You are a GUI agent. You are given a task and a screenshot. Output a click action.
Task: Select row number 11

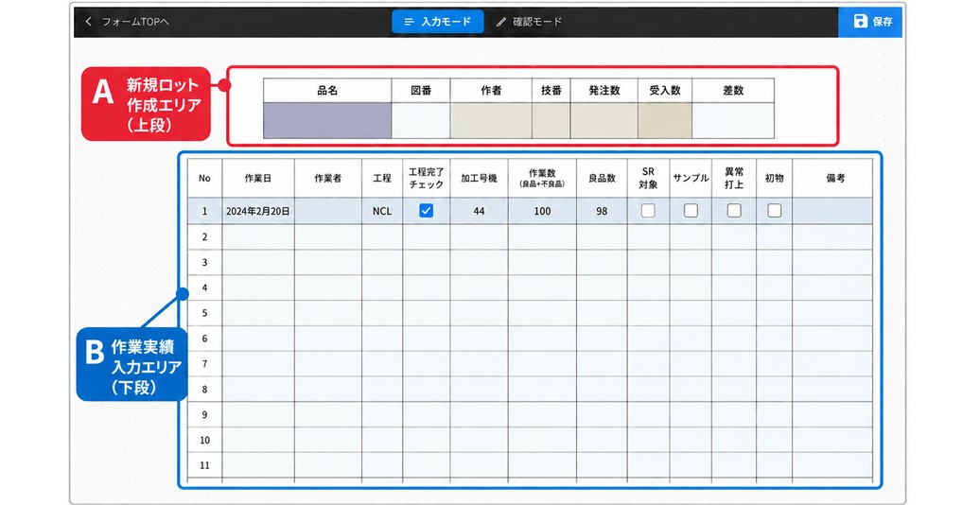204,465
